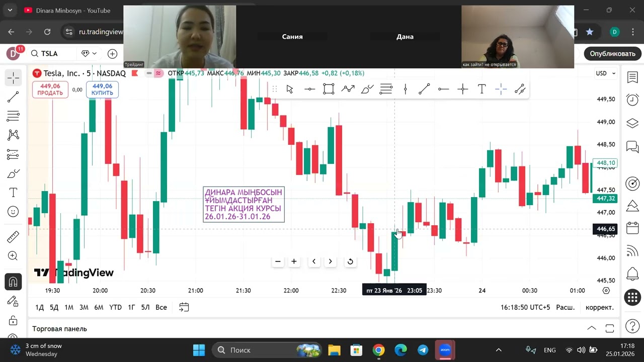Select the ruler measure tool
Screen dimensions: 644x362
click(x=13, y=237)
